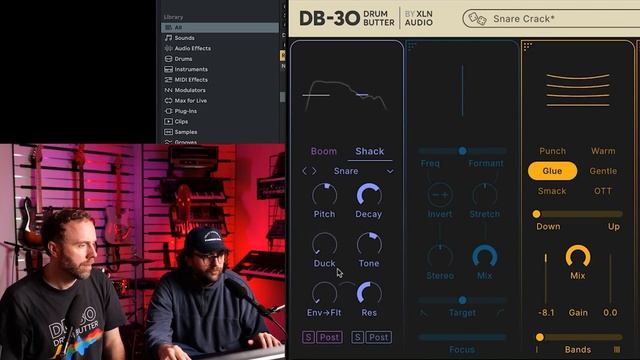Image resolution: width=640 pixels, height=360 pixels.
Task: Adjust the left input gain vertical fader
Action: coord(546,279)
